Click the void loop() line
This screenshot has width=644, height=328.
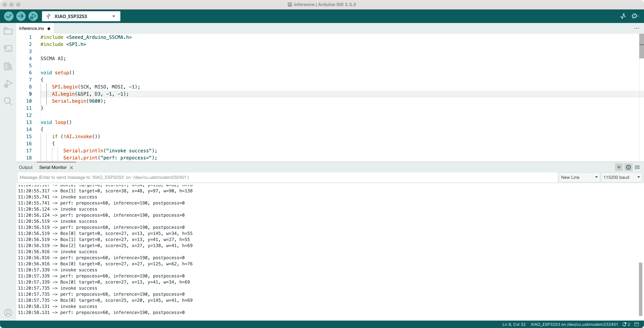click(x=56, y=123)
